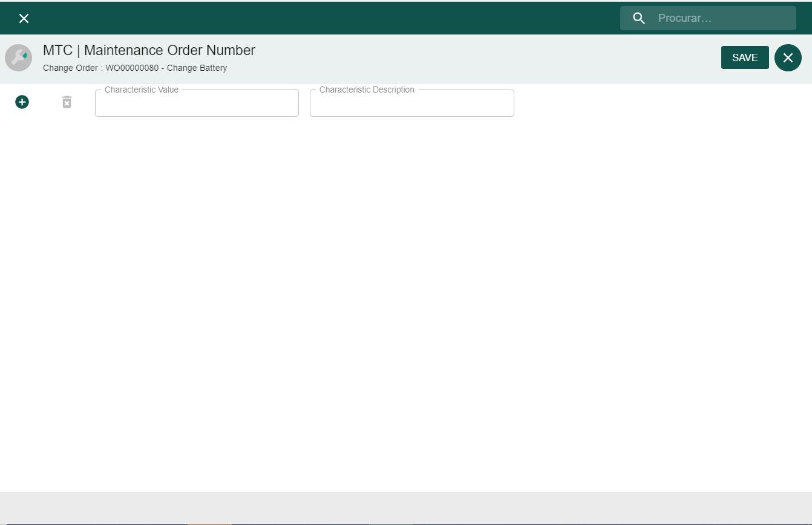Click the SAVE button
This screenshot has width=812, height=525.
[x=745, y=57]
